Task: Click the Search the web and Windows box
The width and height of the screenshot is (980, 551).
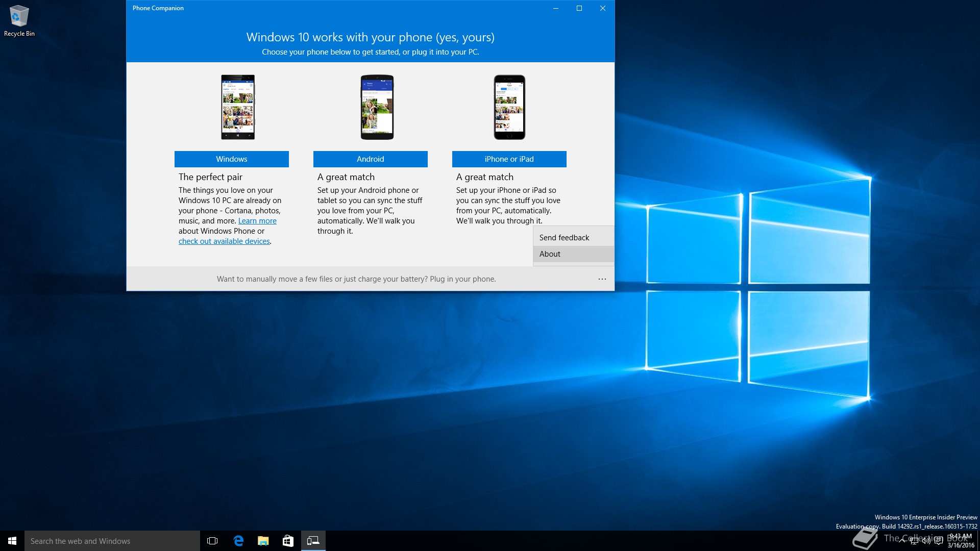Action: pos(112,541)
